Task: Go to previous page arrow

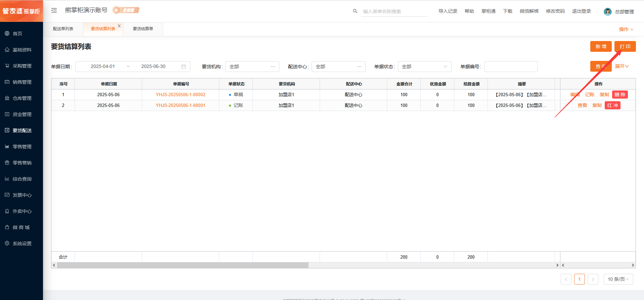Action: click(566, 279)
